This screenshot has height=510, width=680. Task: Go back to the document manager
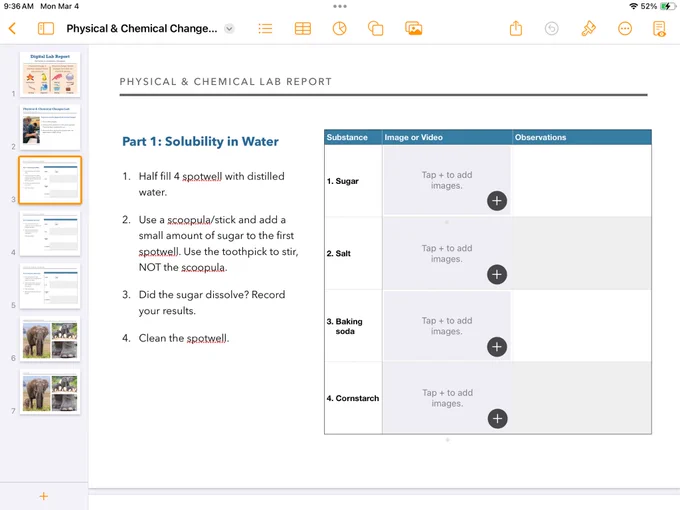coord(12,29)
